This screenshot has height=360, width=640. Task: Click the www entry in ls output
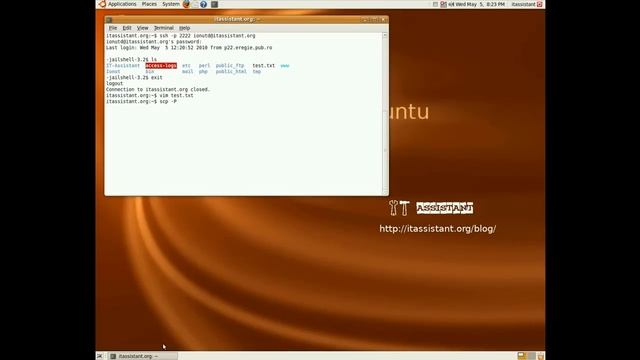click(x=284, y=65)
